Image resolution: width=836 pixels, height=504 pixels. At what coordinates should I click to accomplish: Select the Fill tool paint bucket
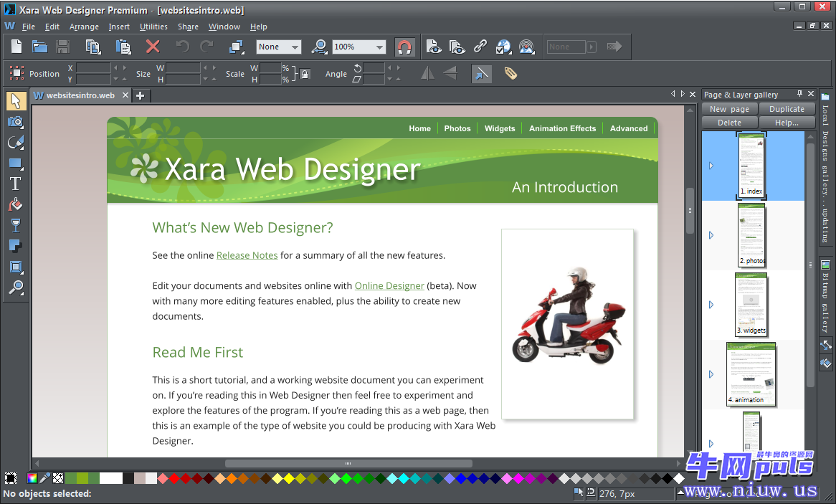[16, 205]
